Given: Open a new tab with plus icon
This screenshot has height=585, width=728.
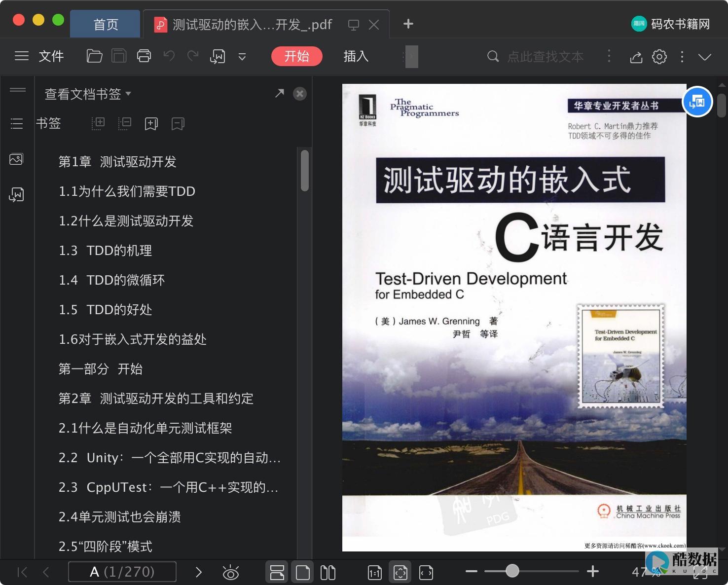Looking at the screenshot, I should coord(408,24).
